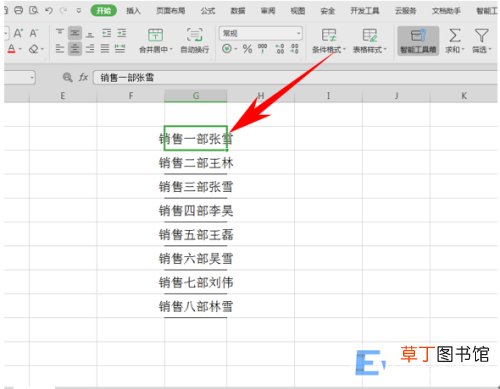The image size is (500, 389).
Task: Apply currency format icon
Action: click(227, 49)
